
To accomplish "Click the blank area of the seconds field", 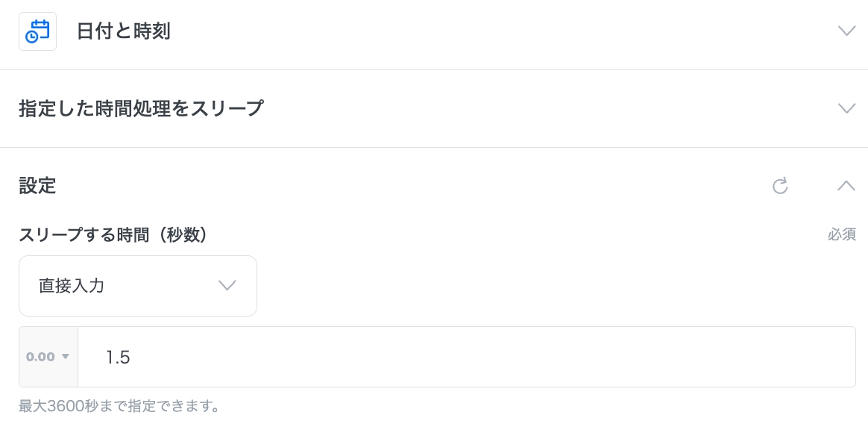I will [x=522, y=357].
